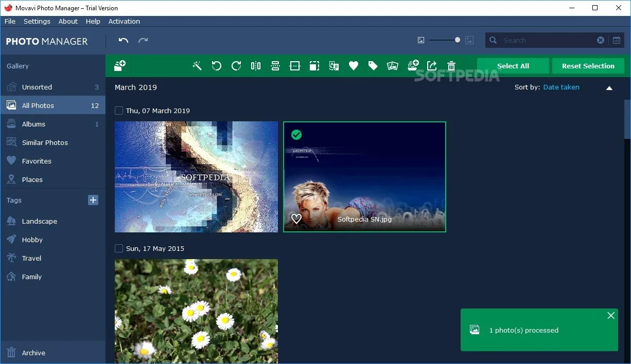Click the Select All button
The image size is (631, 364).
(513, 66)
